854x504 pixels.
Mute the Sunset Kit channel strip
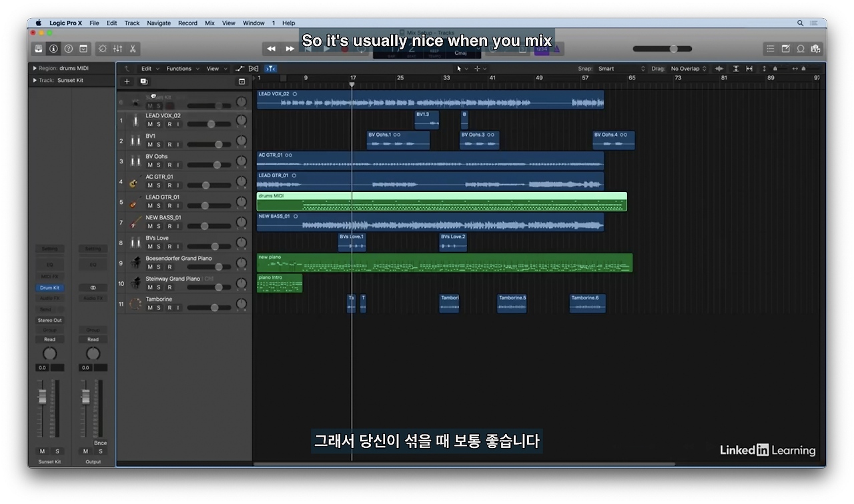point(43,451)
